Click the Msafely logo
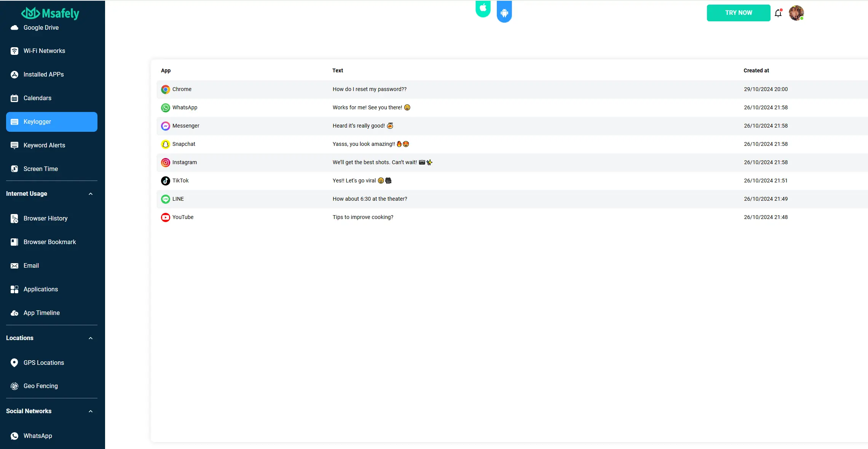Image resolution: width=868 pixels, height=449 pixels. (50, 13)
